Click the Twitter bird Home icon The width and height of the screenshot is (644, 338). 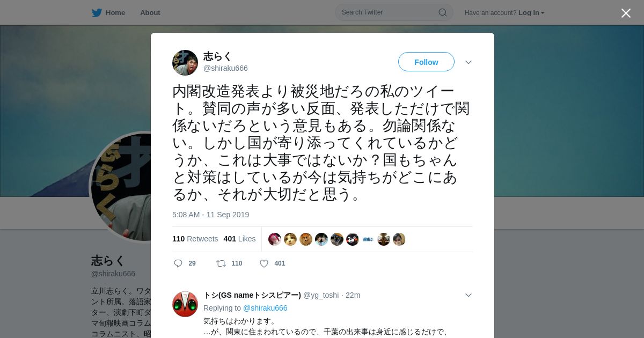(97, 13)
